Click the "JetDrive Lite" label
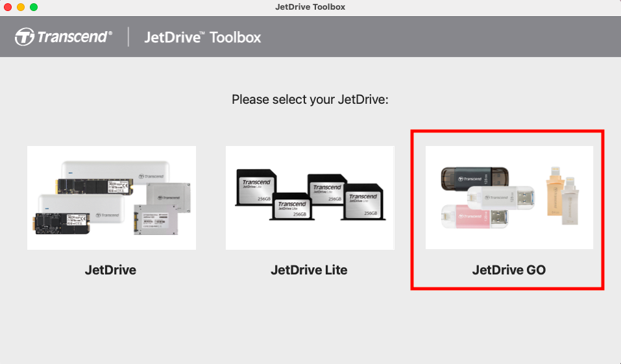 click(x=309, y=270)
